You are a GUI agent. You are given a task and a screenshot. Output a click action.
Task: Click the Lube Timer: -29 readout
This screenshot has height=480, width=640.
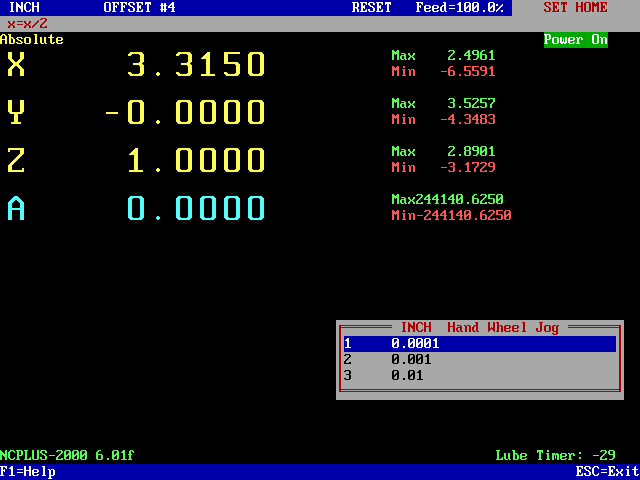pyautogui.click(x=556, y=455)
